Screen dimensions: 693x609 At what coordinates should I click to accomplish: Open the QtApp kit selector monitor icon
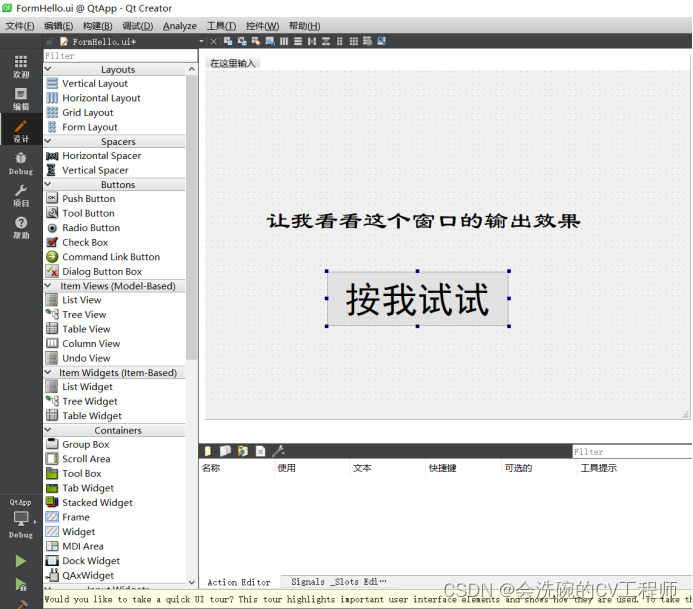point(21,518)
